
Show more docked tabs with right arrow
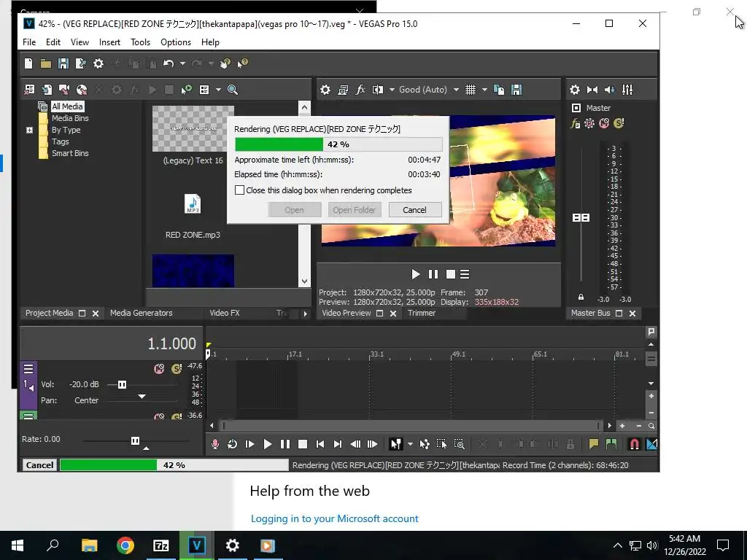point(306,314)
